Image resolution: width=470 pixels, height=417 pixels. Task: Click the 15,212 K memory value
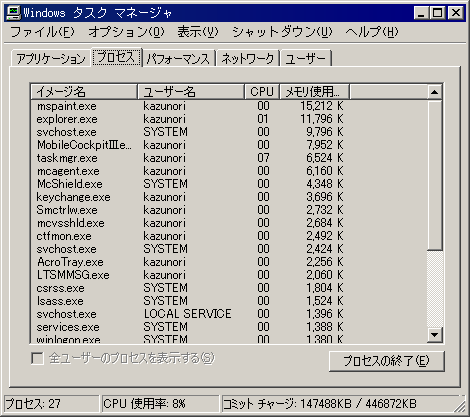(321, 106)
